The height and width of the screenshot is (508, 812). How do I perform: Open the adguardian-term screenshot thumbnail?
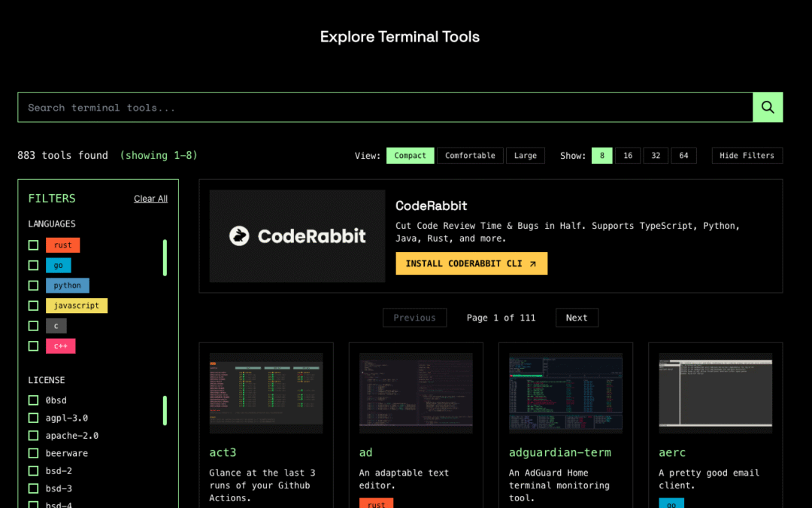pos(565,393)
